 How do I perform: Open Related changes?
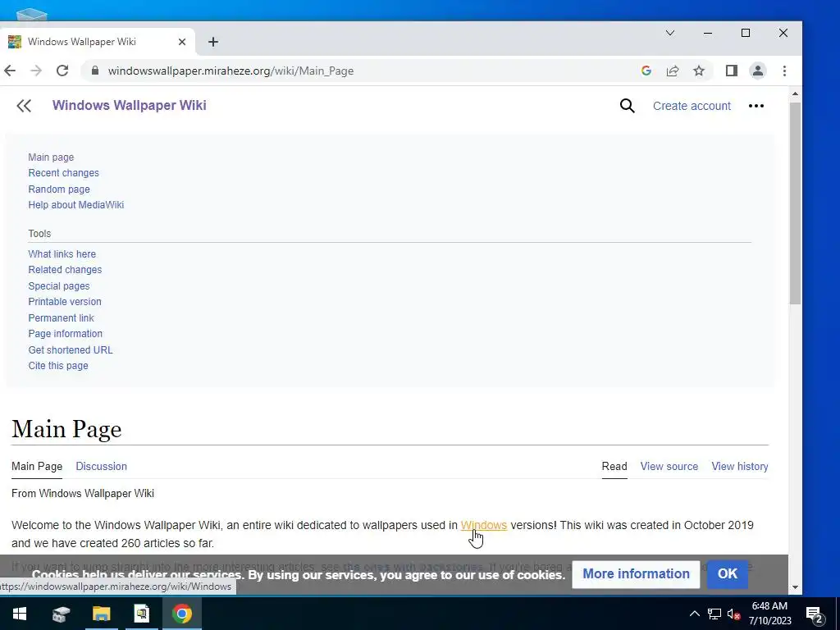pyautogui.click(x=65, y=269)
